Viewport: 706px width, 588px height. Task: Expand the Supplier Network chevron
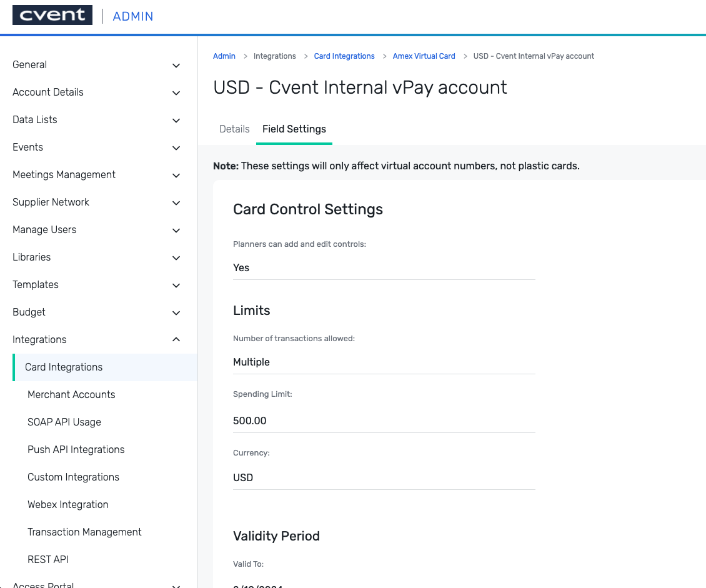(x=176, y=202)
